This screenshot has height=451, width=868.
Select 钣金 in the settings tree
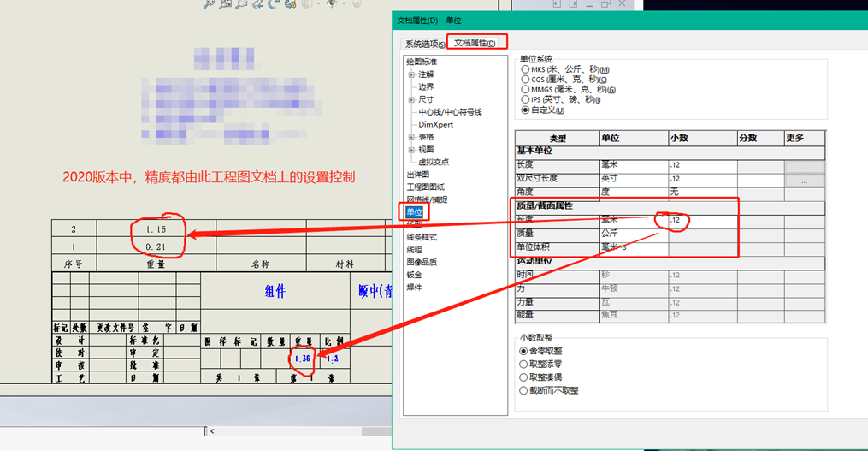click(414, 275)
